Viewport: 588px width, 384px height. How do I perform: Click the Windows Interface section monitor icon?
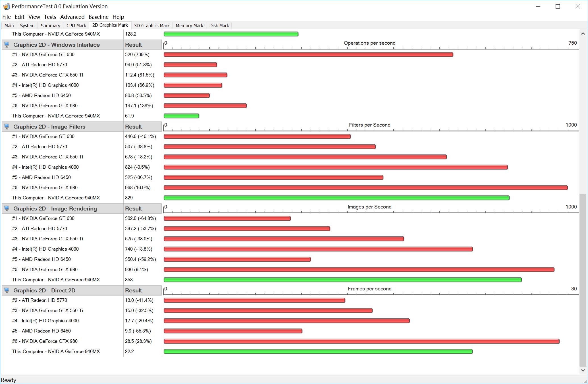pos(7,45)
